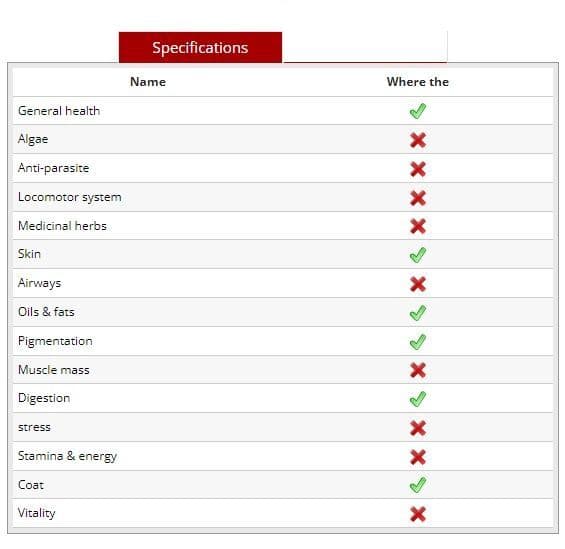Click the Name column header
The image size is (565, 549).
[148, 82]
